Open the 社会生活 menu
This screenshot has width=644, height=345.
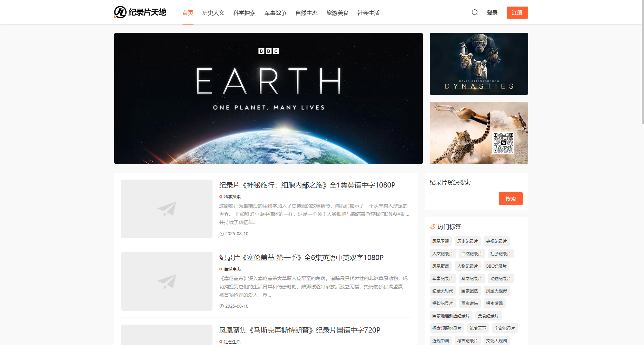click(368, 13)
